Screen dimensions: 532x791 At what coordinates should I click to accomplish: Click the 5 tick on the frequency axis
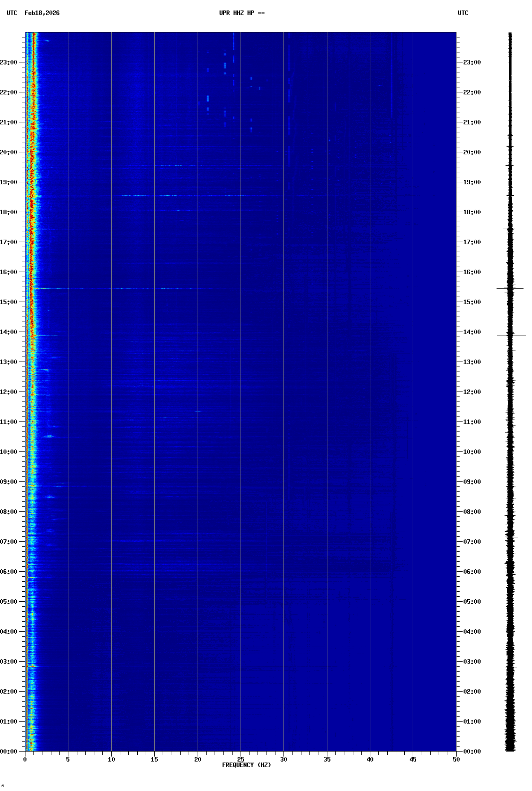(68, 760)
